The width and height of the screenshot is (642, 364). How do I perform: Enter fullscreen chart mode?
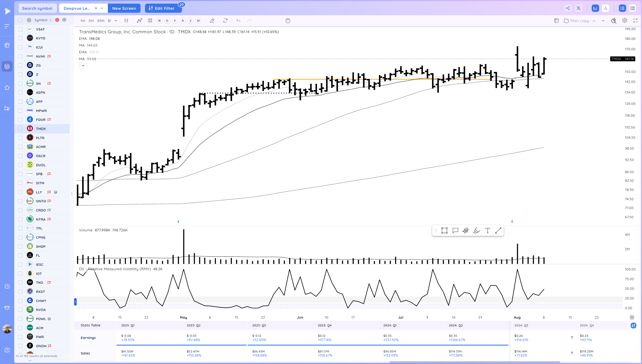point(635,21)
